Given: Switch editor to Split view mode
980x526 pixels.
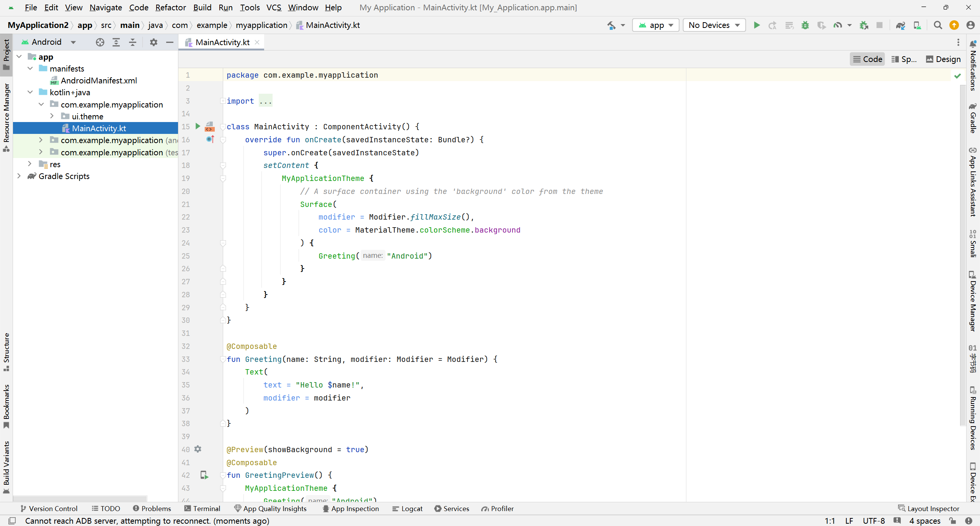Looking at the screenshot, I should (x=904, y=59).
